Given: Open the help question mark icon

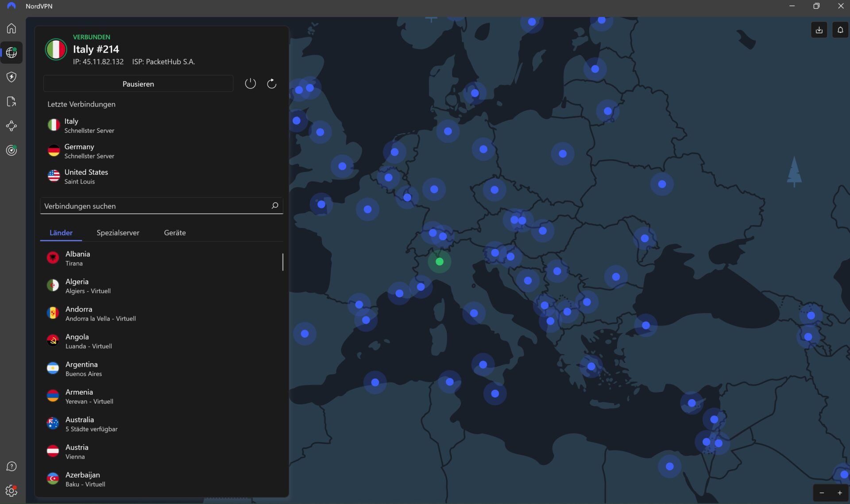Looking at the screenshot, I should (12, 466).
